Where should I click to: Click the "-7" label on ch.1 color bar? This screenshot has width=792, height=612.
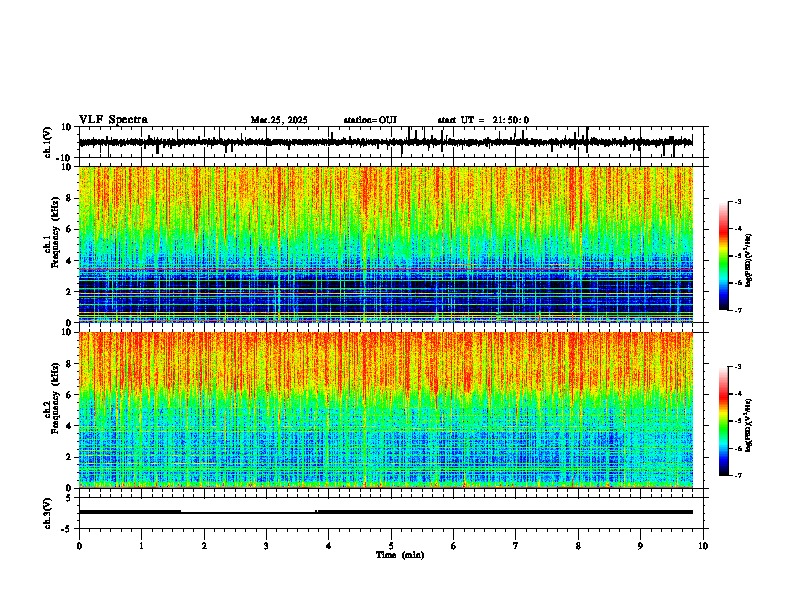click(x=738, y=310)
